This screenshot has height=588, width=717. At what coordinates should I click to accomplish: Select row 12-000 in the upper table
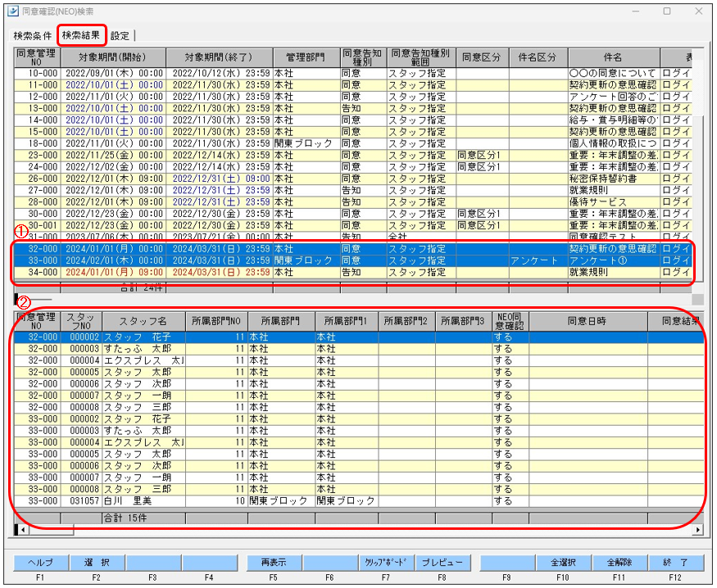[x=352, y=97]
